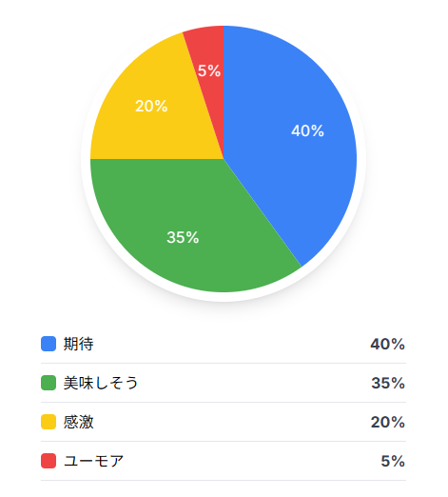
Task: Click the 5% value in legend row
Action: 393,461
